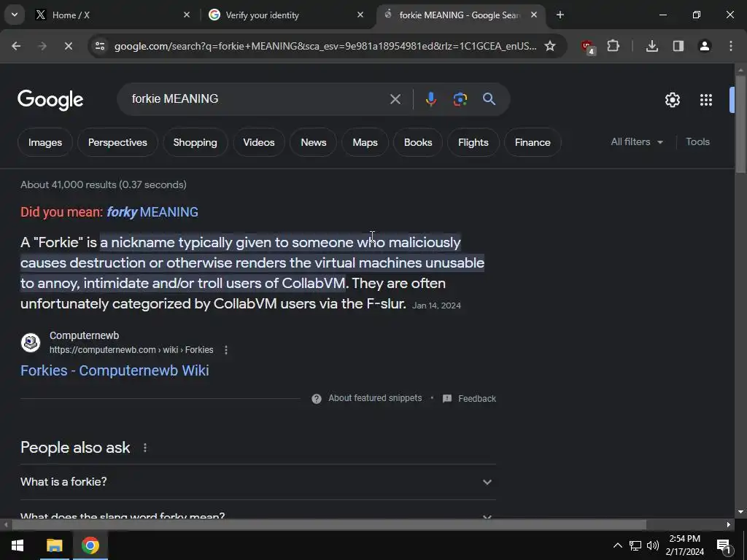Open the All filters dropdown
This screenshot has height=560, width=747.
click(636, 142)
